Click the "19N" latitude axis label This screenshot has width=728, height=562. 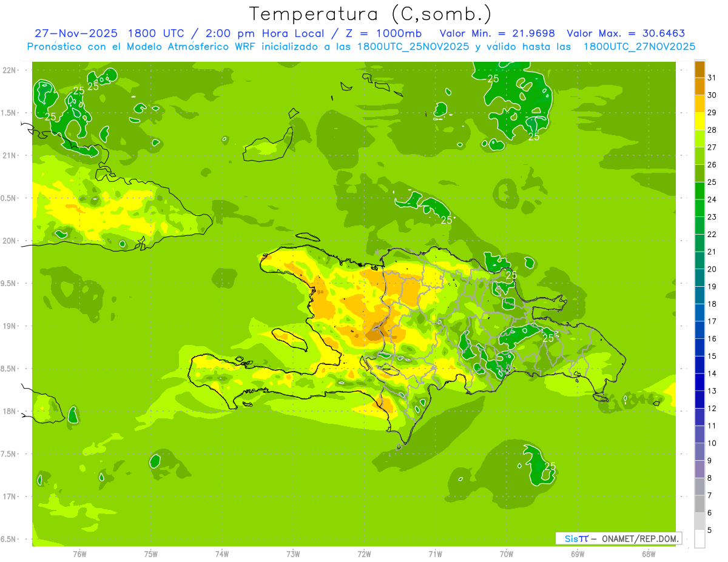[10, 326]
